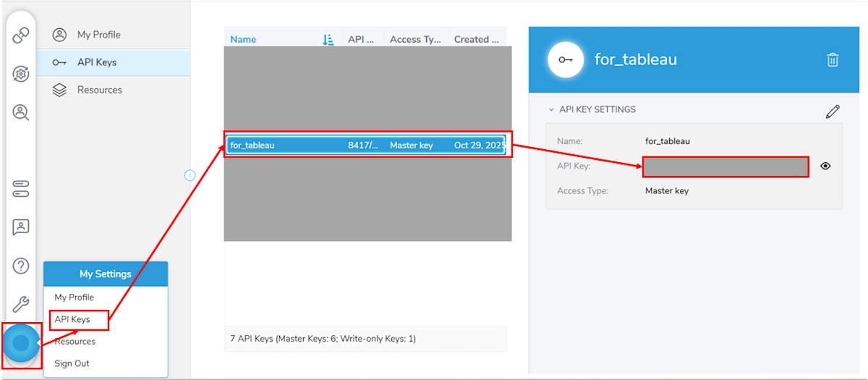Open the user search sidebar icon
This screenshot has height=380, width=868.
pyautogui.click(x=21, y=112)
